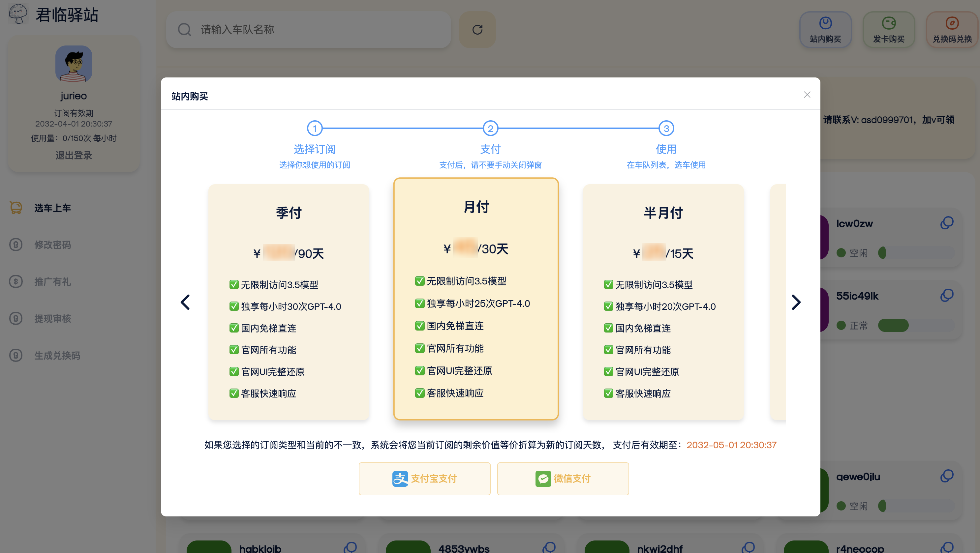Viewport: 980px width, 553px height.
Task: Click copy icon next to 55ic49lk
Action: click(946, 296)
